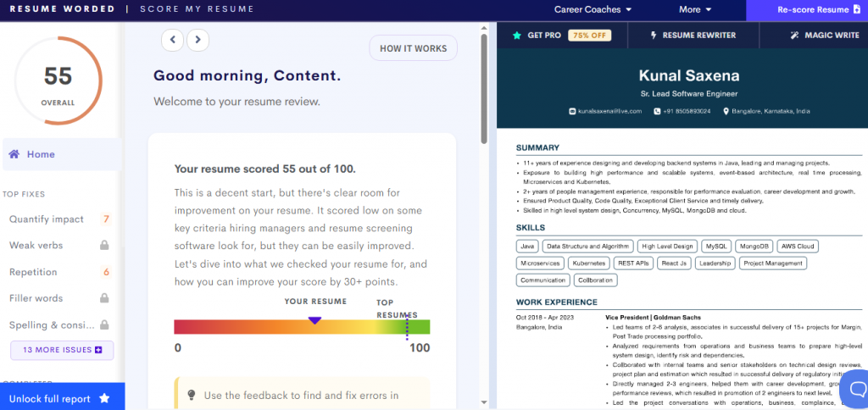
Task: Click the previous arrow navigation button
Action: [173, 40]
